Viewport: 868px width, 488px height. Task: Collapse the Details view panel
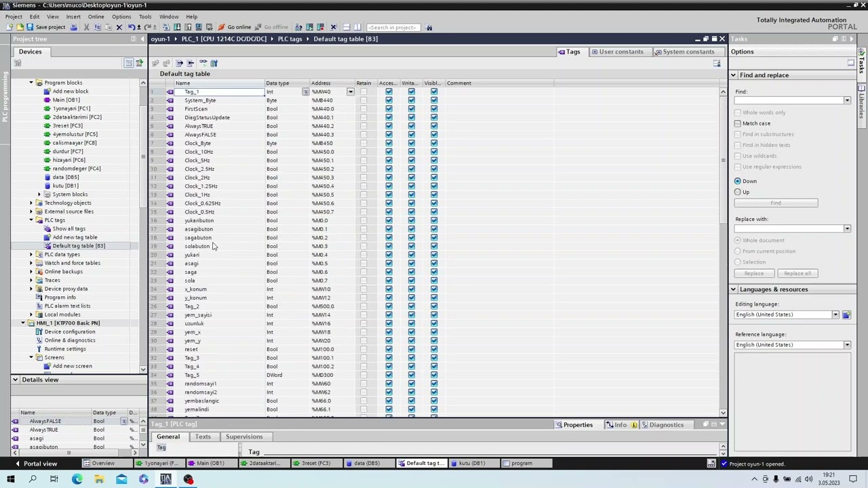tap(15, 380)
